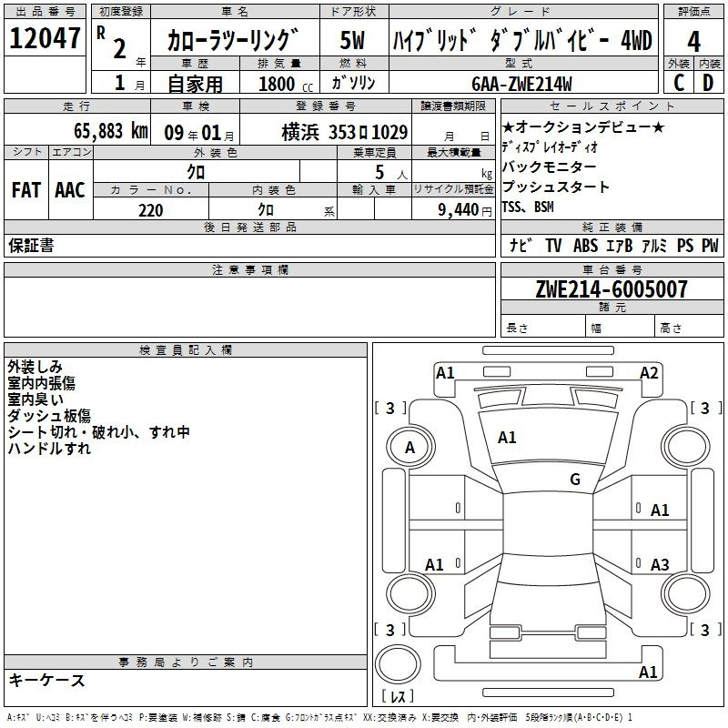The height and width of the screenshot is (728, 728).
Task: Click the inspector note 室内臭い
Action: tap(35, 399)
